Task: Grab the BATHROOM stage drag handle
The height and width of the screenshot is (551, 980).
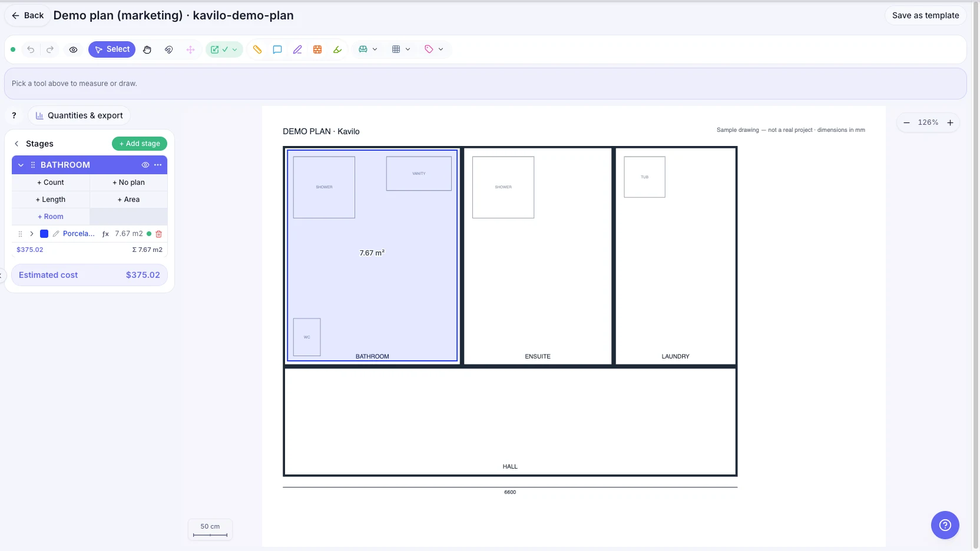Action: click(33, 165)
